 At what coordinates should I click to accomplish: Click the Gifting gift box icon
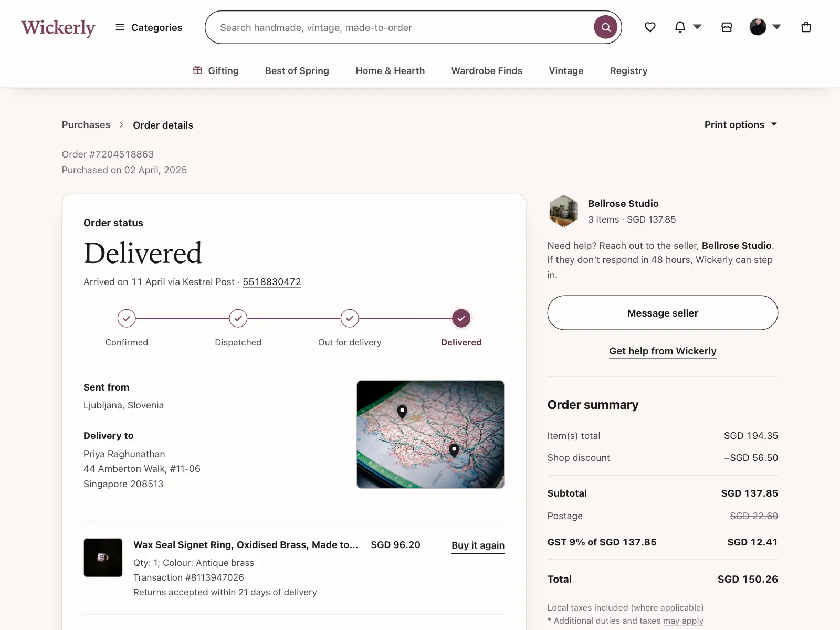click(197, 70)
